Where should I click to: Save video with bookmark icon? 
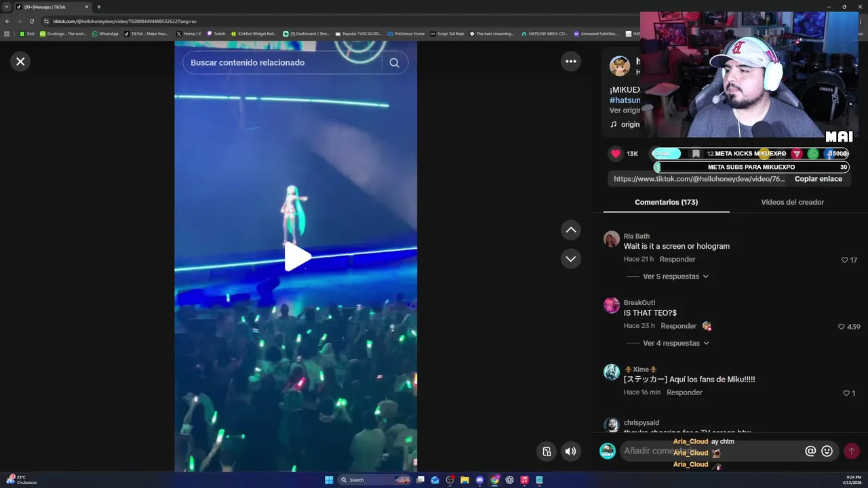click(696, 154)
